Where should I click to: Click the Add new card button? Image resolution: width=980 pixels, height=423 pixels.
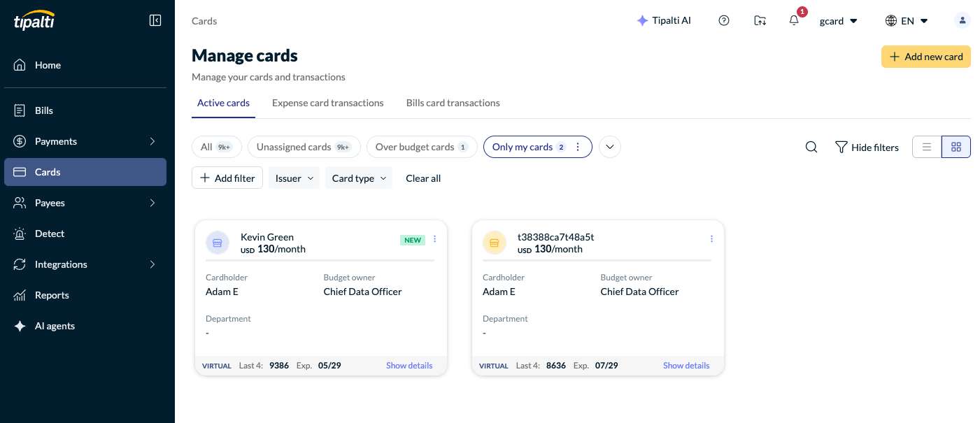pos(926,57)
